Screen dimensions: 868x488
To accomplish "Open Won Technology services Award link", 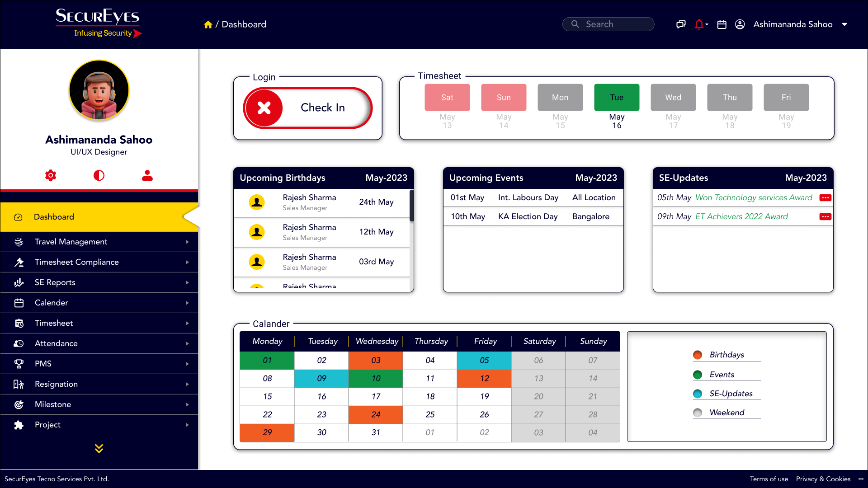I will 754,197.
